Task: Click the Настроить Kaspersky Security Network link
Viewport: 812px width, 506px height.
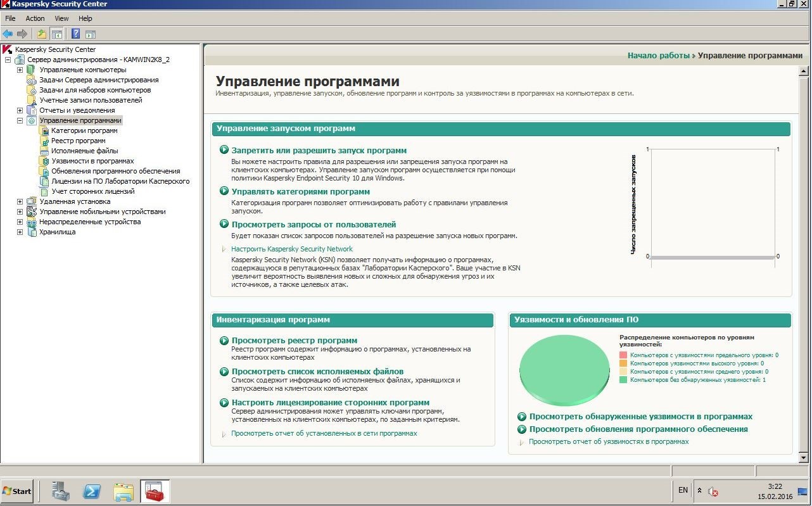Action: click(x=291, y=249)
